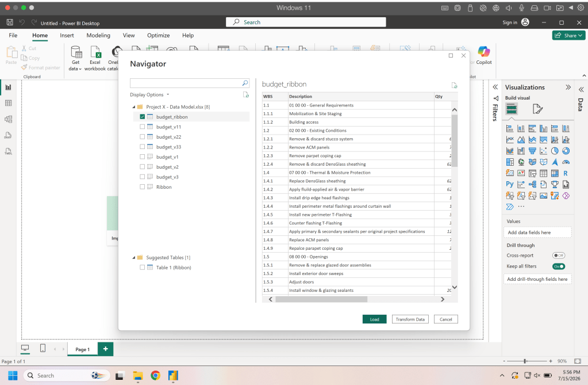The width and height of the screenshot is (588, 385).
Task: Expand the Data pane
Action: 581,89
